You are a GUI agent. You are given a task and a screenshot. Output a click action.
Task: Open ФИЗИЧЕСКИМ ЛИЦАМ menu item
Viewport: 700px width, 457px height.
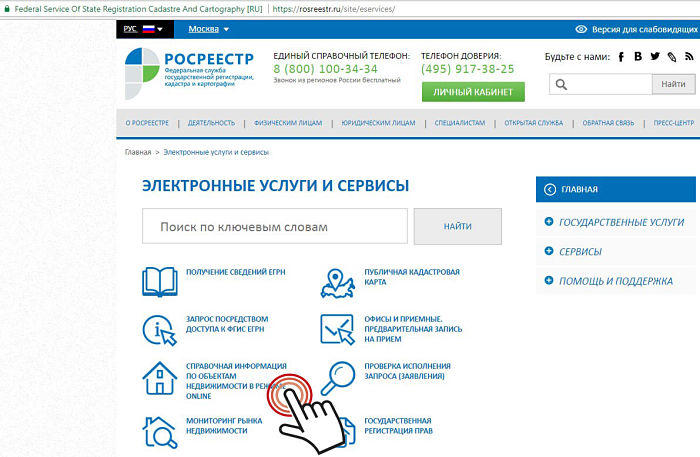click(288, 123)
